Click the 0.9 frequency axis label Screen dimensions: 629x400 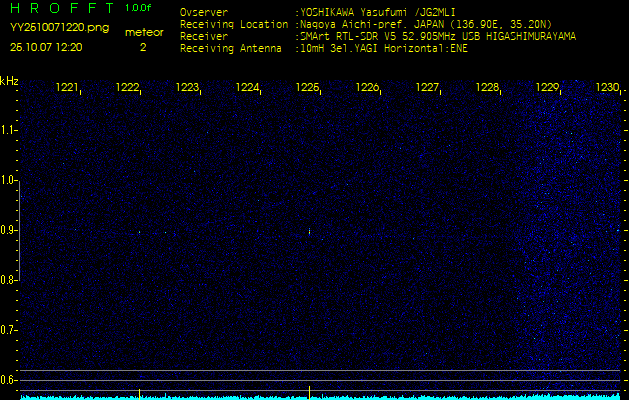(9, 230)
